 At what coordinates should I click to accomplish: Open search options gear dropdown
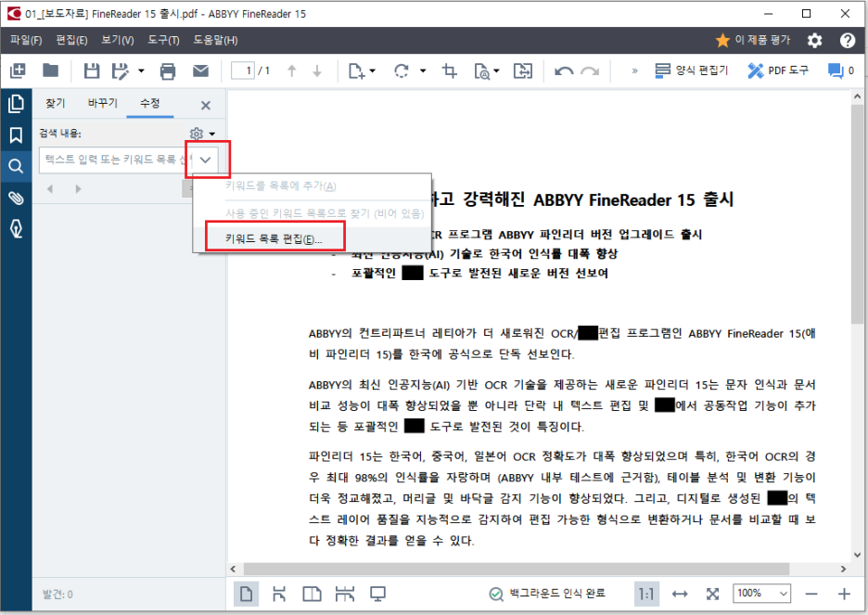coord(202,134)
